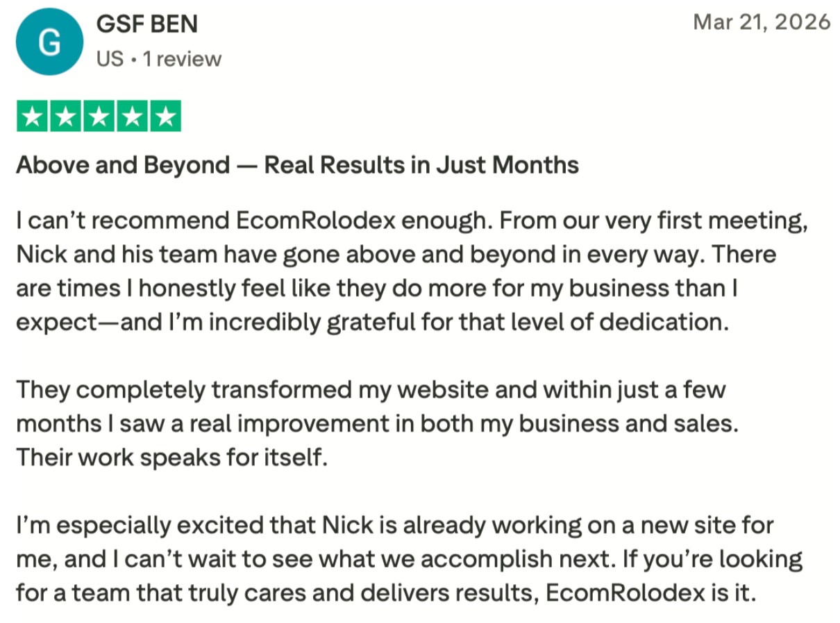The height and width of the screenshot is (623, 840).
Task: Click "Their work speaks for itself." sentence
Action: click(171, 458)
